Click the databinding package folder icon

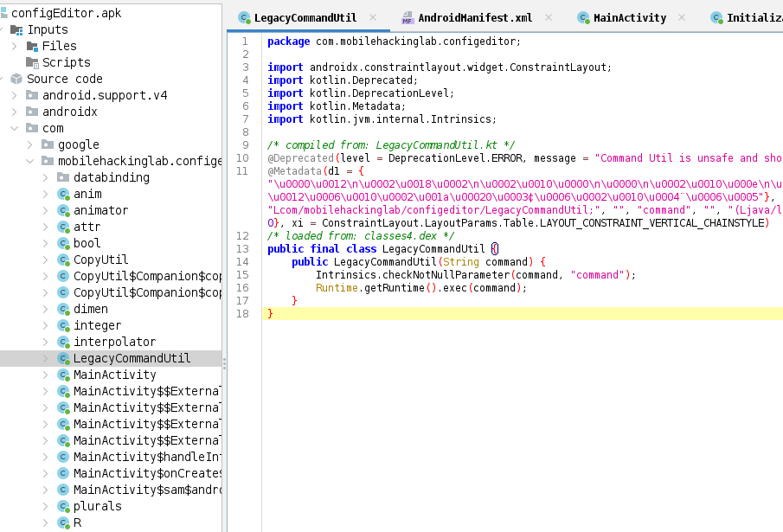click(63, 177)
